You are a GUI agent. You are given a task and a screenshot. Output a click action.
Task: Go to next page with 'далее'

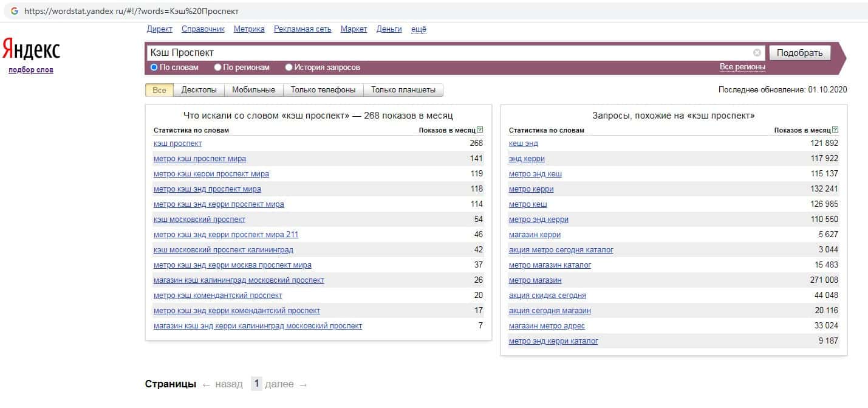(x=286, y=384)
